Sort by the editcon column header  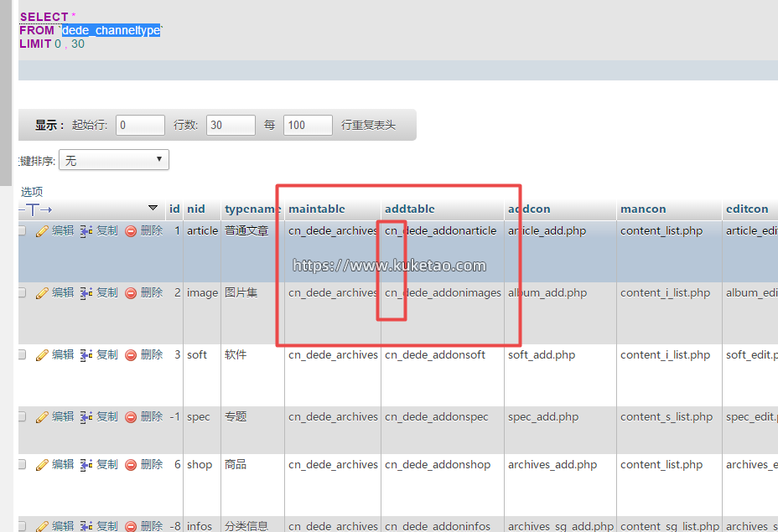pyautogui.click(x=747, y=209)
